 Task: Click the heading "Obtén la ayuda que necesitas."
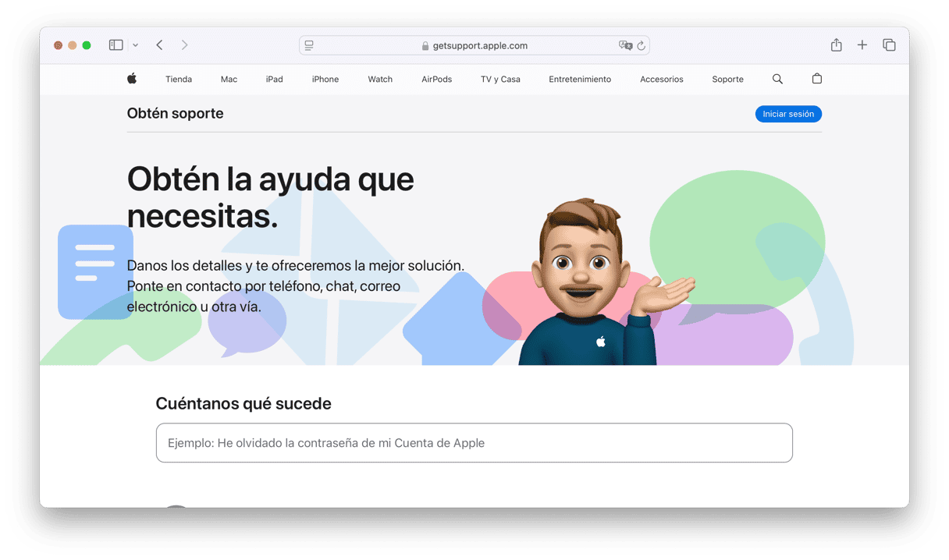pyautogui.click(x=270, y=197)
